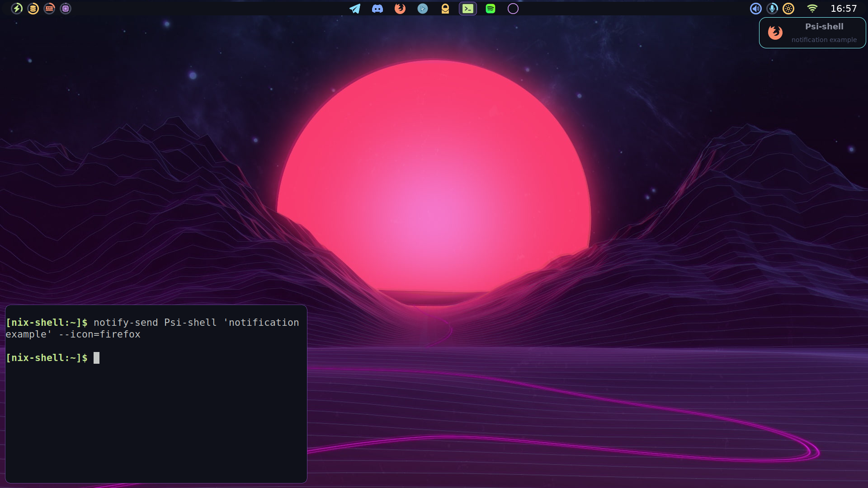Launch Discord from the taskbar

(377, 9)
